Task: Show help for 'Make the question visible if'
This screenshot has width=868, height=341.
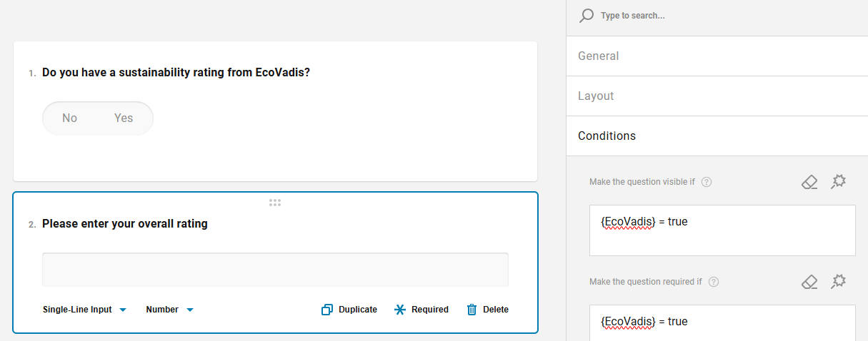Action: [x=707, y=182]
